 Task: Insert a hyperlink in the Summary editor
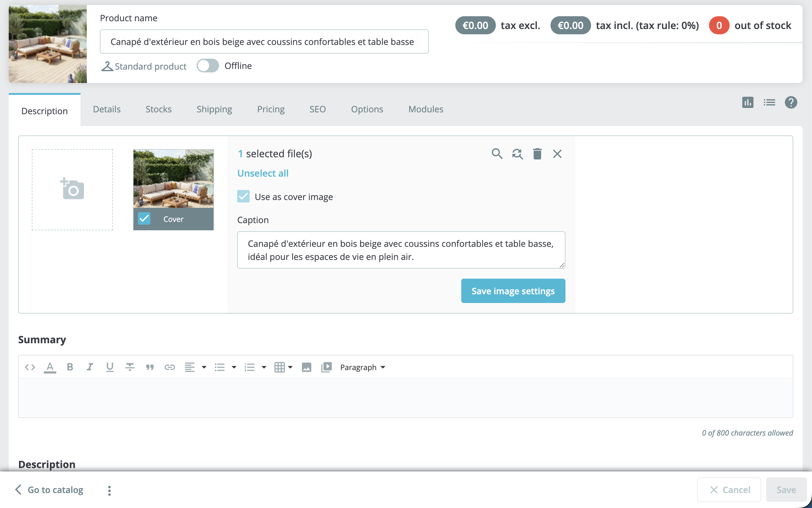[170, 367]
